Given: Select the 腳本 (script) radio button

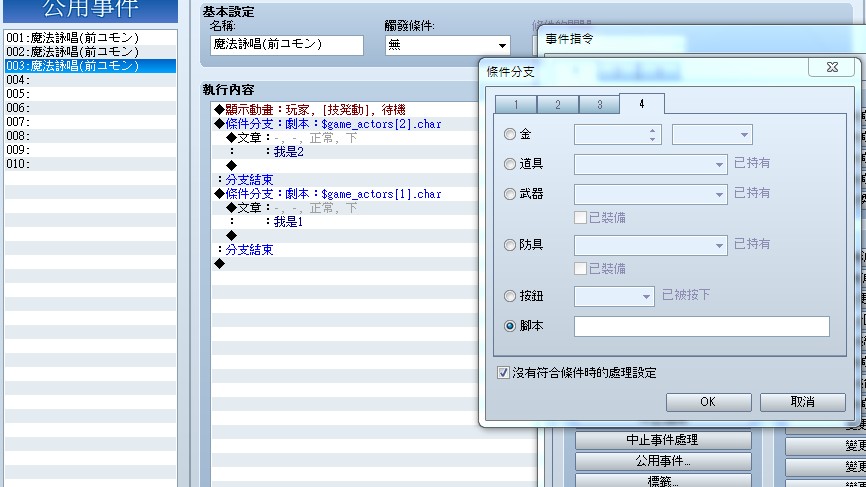Looking at the screenshot, I should pos(510,326).
